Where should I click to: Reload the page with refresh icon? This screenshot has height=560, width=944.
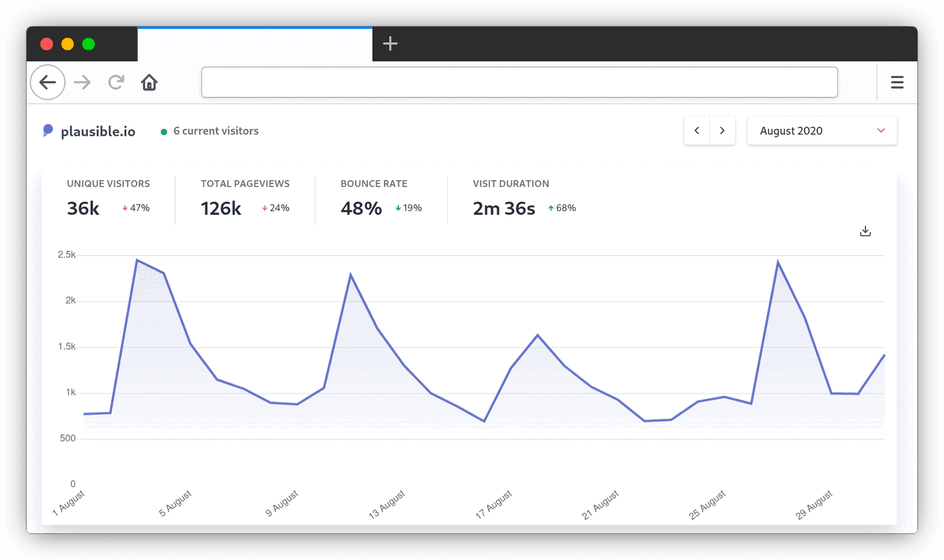pos(116,83)
